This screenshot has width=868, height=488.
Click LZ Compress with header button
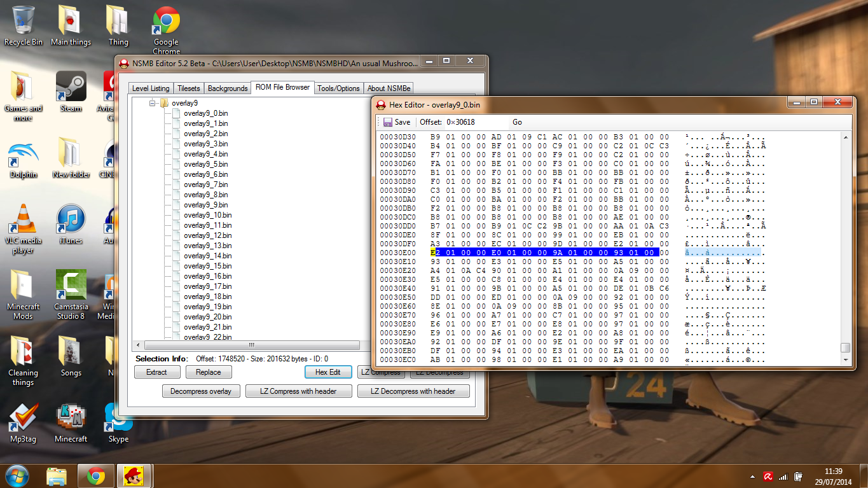[x=298, y=391]
